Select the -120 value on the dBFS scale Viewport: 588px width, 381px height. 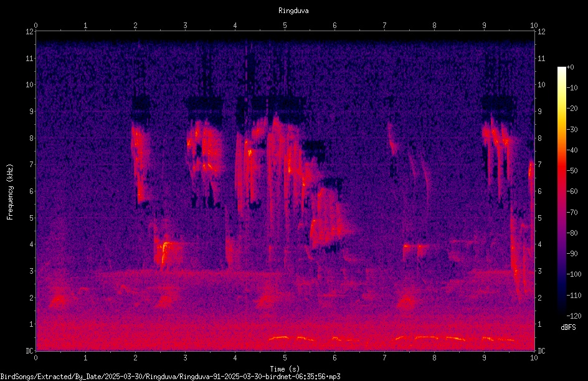pyautogui.click(x=574, y=316)
